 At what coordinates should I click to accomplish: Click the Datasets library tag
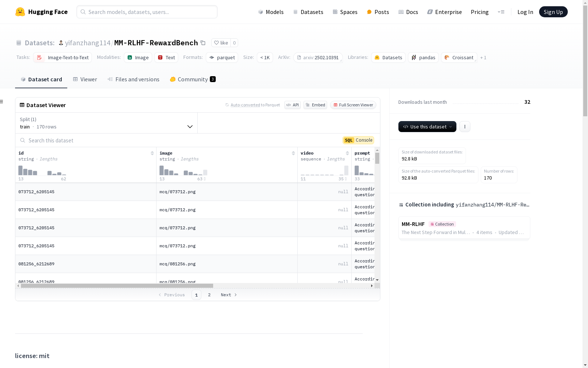click(x=388, y=57)
